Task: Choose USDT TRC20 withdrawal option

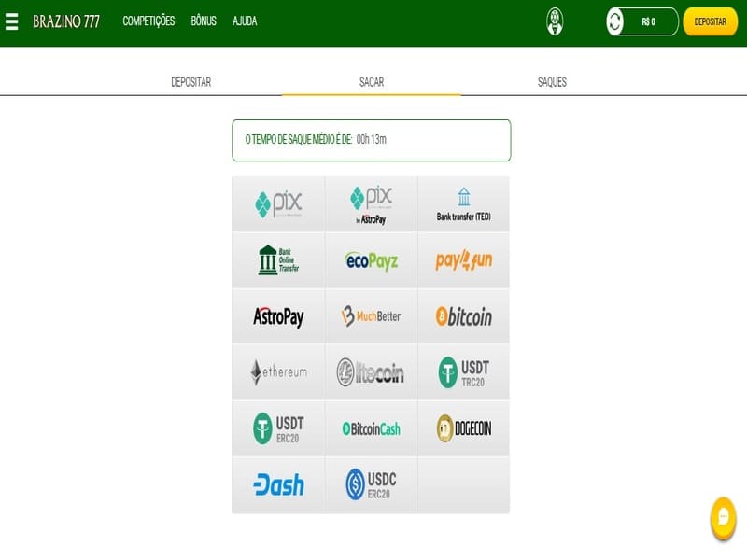Action: (463, 372)
